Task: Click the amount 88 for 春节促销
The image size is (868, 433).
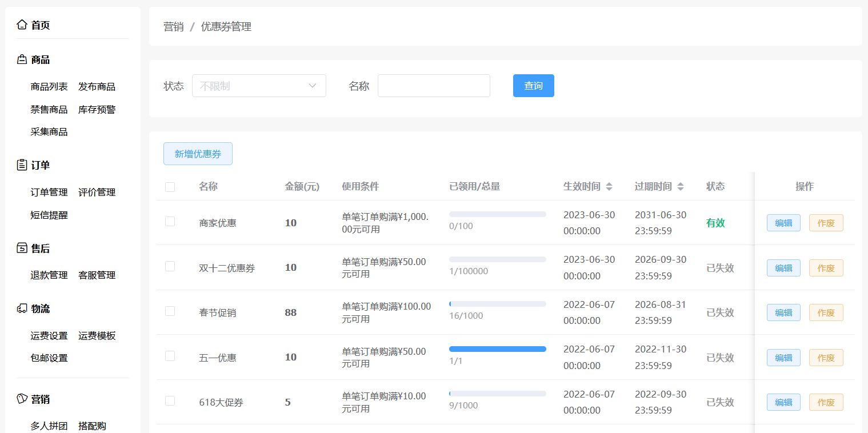Action: [x=291, y=312]
